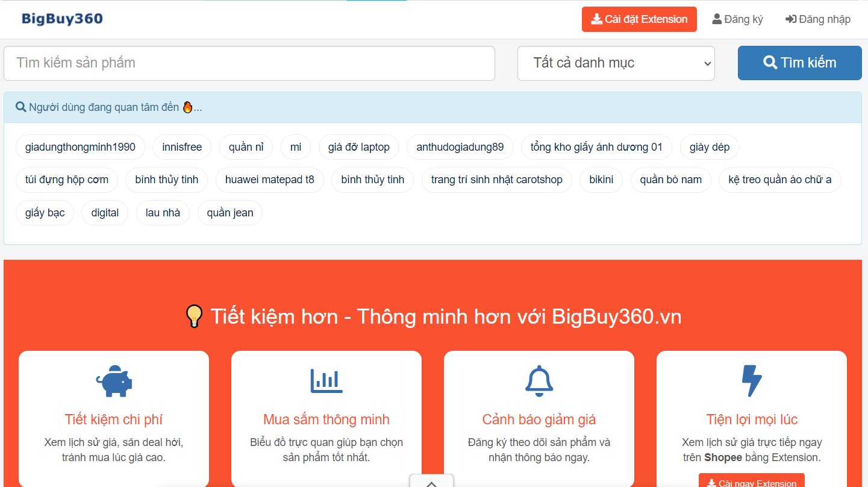Image resolution: width=868 pixels, height=487 pixels.
Task: Click the lightning bolt icon
Action: pos(752,381)
